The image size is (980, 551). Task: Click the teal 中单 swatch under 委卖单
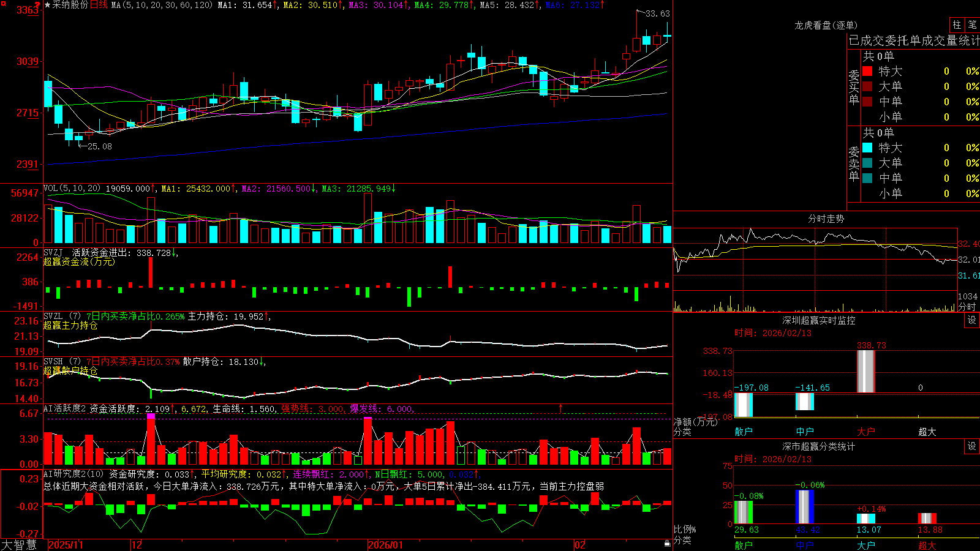click(867, 178)
